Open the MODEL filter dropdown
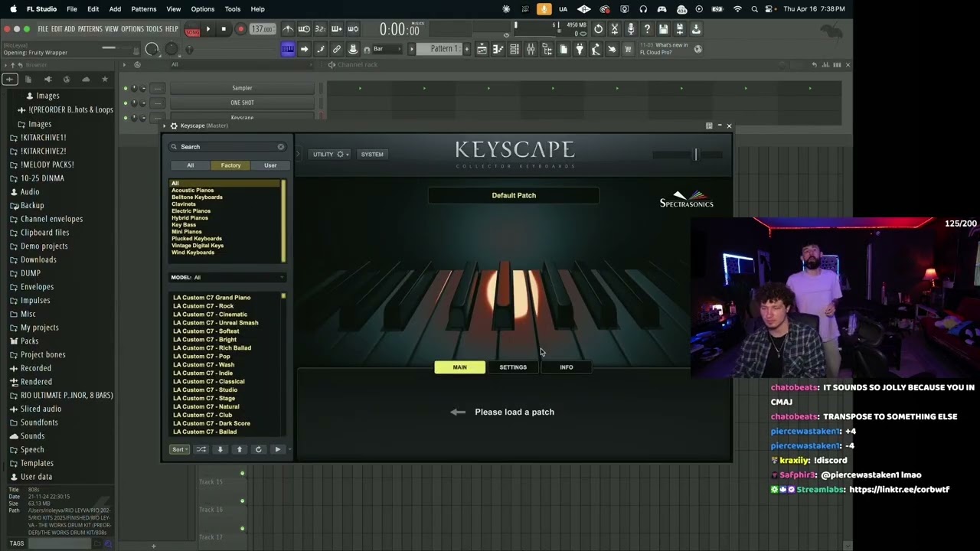The image size is (980, 551). click(x=227, y=277)
